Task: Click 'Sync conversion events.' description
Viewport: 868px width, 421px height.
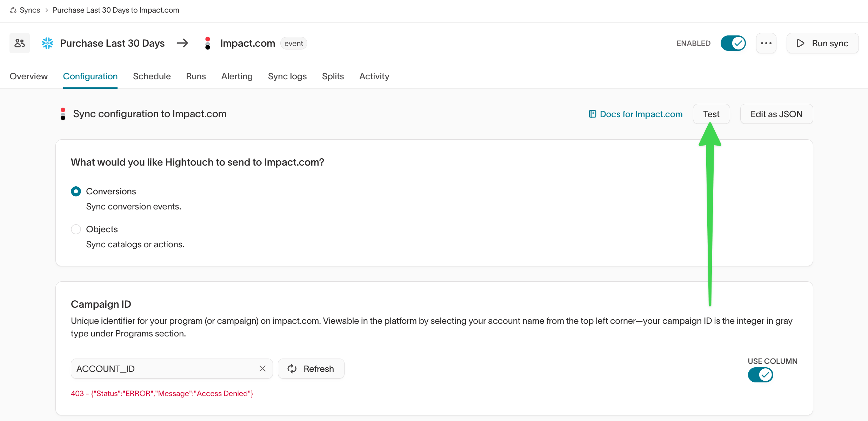Action: click(134, 206)
